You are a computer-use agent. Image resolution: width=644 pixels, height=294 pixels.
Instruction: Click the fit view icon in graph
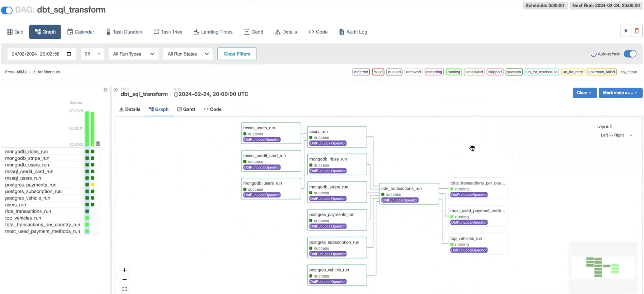click(125, 289)
